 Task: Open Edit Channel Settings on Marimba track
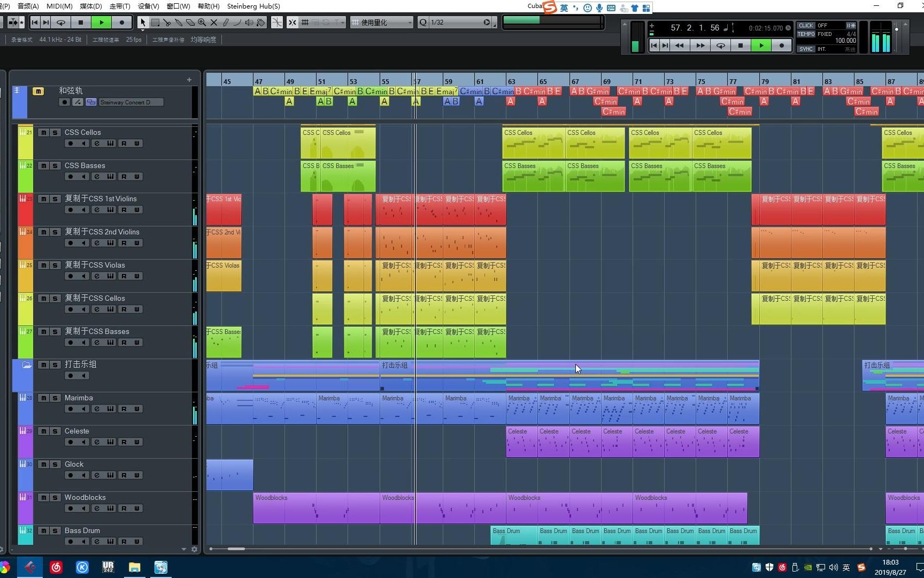97,409
